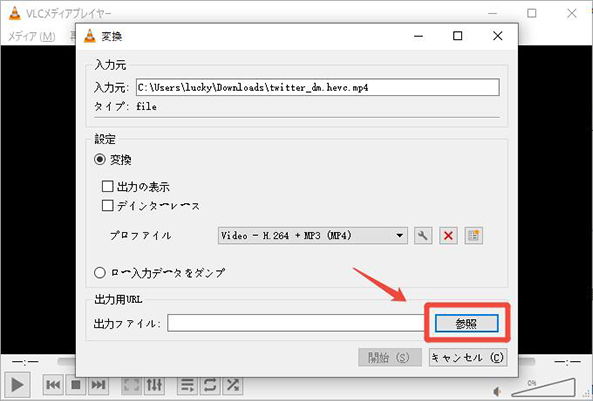Click the wrench icon to edit selected profile
This screenshot has width=593, height=401.
pos(423,236)
